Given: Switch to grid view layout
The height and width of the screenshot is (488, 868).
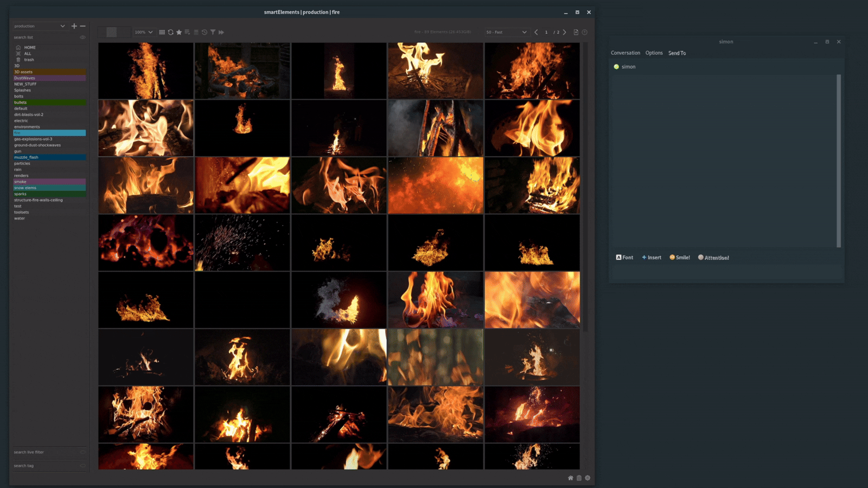Looking at the screenshot, I should point(162,32).
